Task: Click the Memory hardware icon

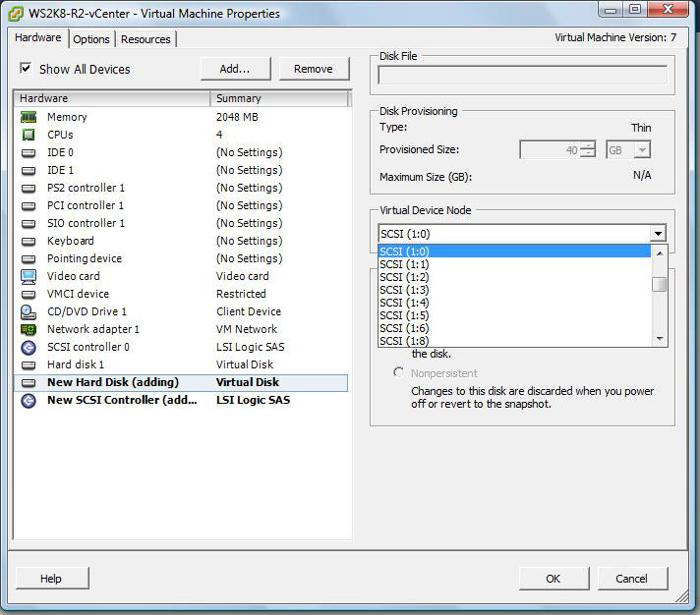Action: 29,117
